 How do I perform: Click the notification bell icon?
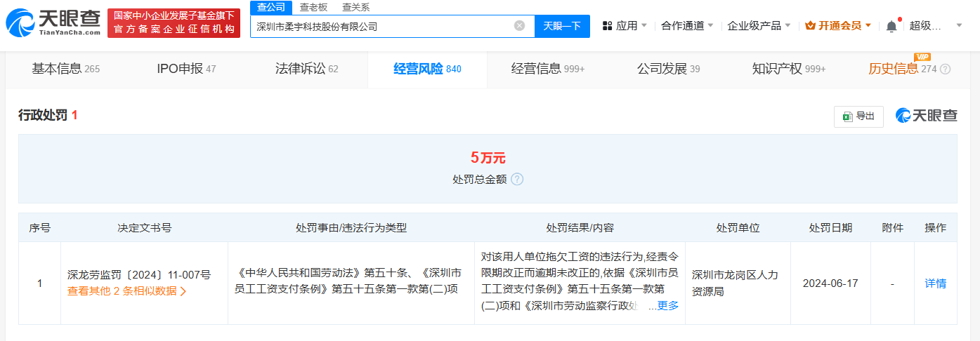(x=891, y=26)
